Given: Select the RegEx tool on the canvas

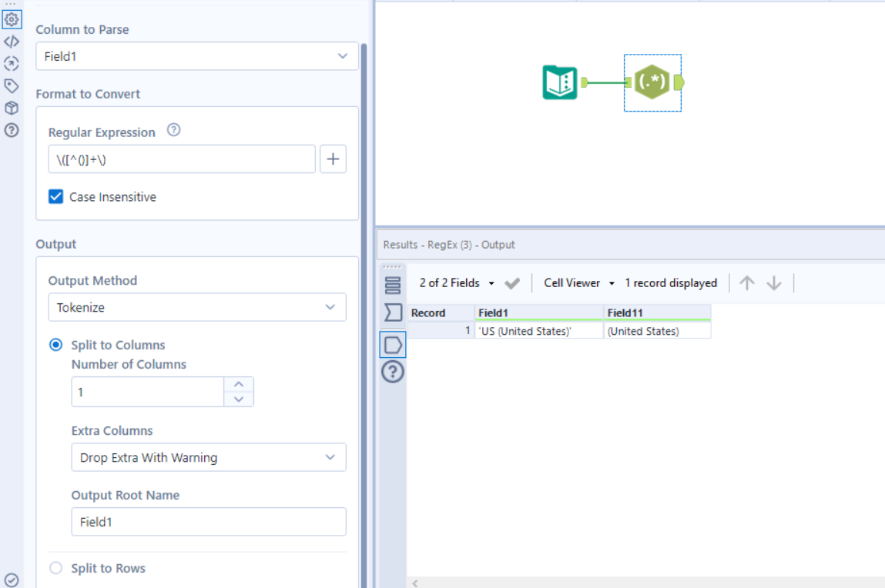Looking at the screenshot, I should pyautogui.click(x=652, y=82).
